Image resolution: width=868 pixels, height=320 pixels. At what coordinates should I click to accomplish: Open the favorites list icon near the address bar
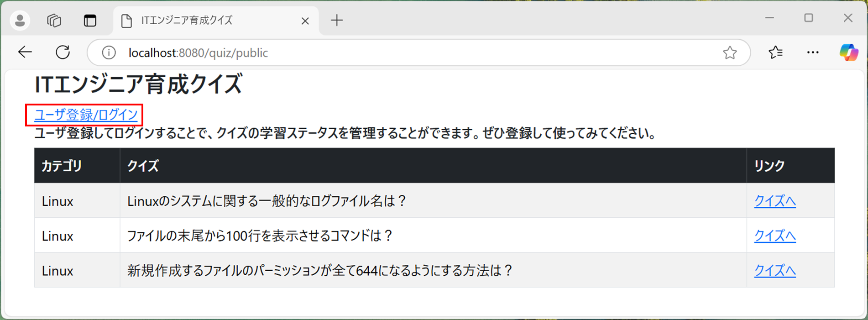(x=775, y=52)
